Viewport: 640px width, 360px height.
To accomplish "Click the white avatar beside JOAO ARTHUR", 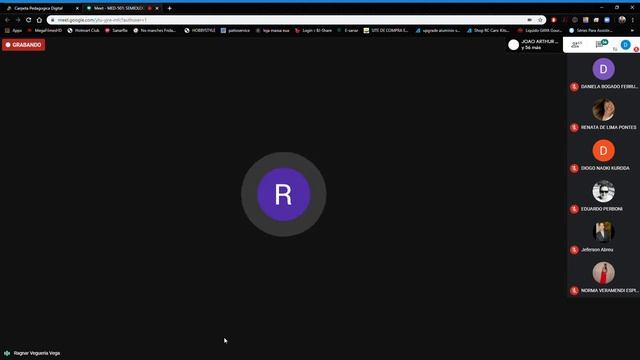I will 513,45.
